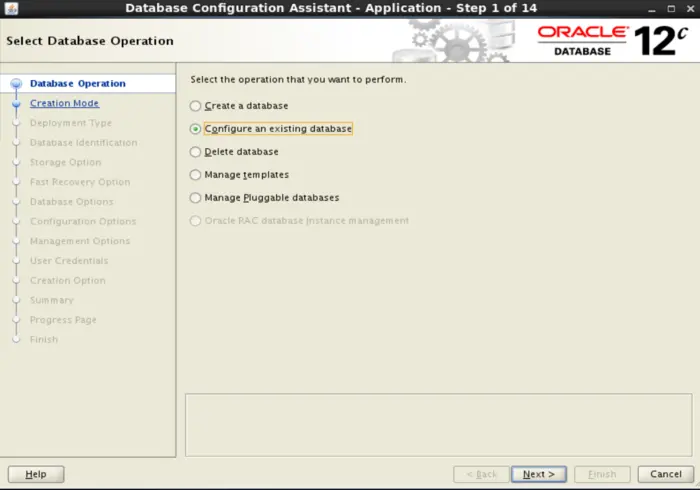Click the final Finish step in sidebar
This screenshot has width=700, height=490.
44,340
